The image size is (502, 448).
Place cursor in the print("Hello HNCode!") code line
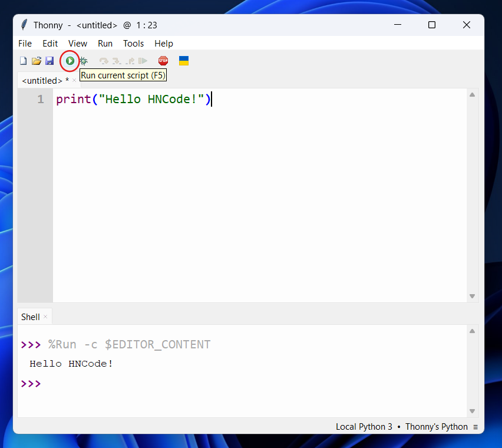(x=134, y=99)
